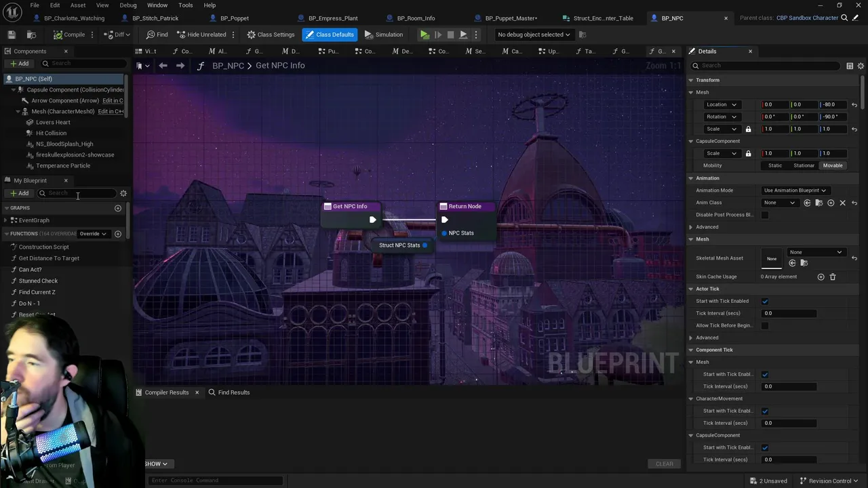Open Details panel settings gear
The width and height of the screenshot is (868, 488).
point(861,66)
